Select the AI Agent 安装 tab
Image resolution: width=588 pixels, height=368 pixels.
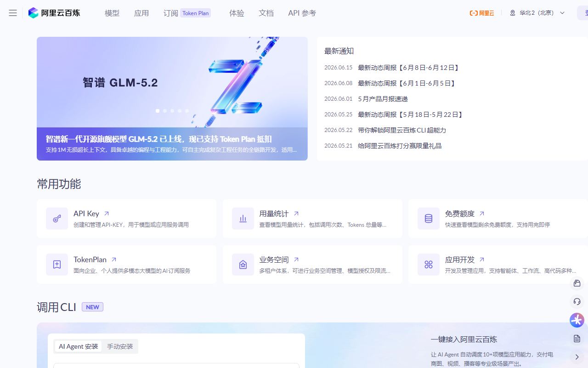click(79, 346)
